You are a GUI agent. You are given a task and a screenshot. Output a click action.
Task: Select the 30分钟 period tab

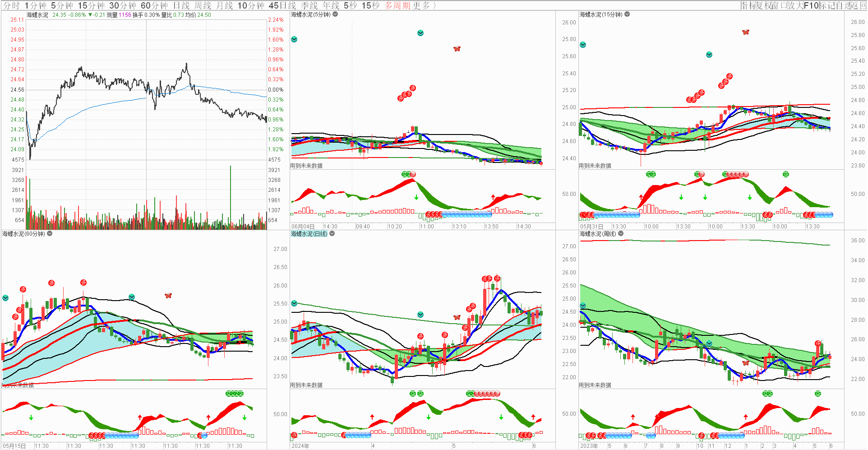tap(123, 5)
